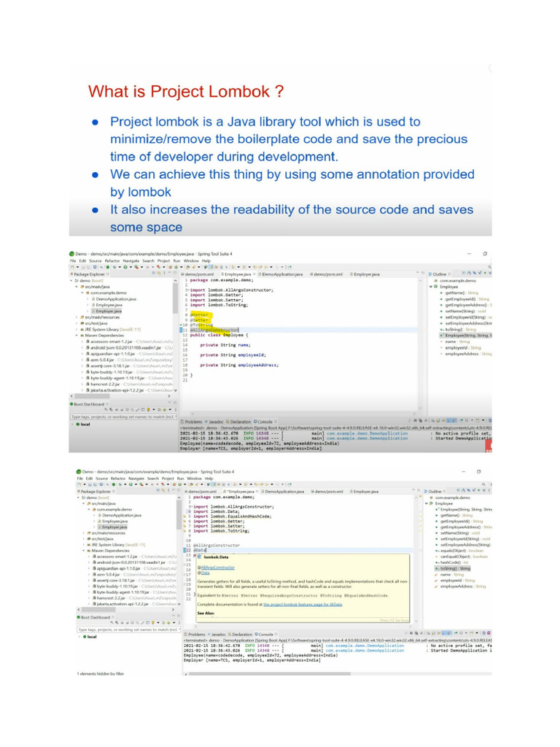Select DemoApplication.java tab in lombok.Data popup window

(283, 491)
